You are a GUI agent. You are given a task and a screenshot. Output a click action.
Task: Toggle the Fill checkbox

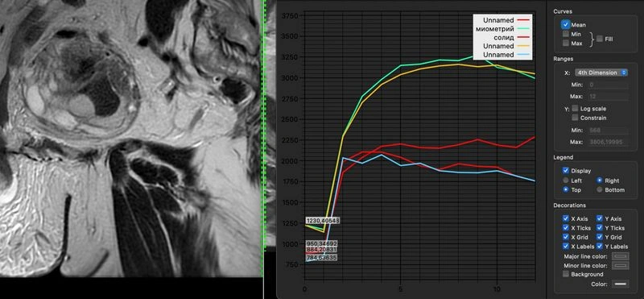[600, 38]
